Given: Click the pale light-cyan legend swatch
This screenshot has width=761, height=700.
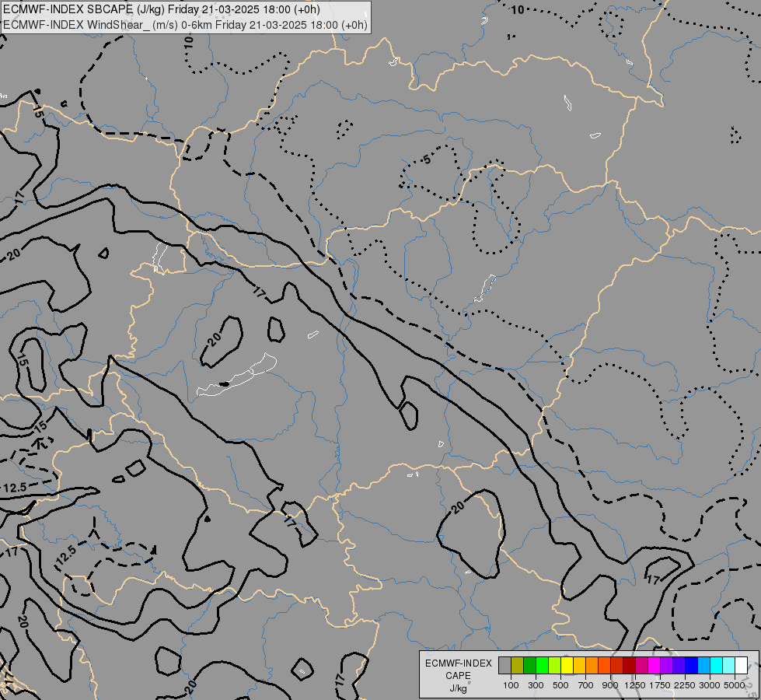Looking at the screenshot, I should coord(729,665).
